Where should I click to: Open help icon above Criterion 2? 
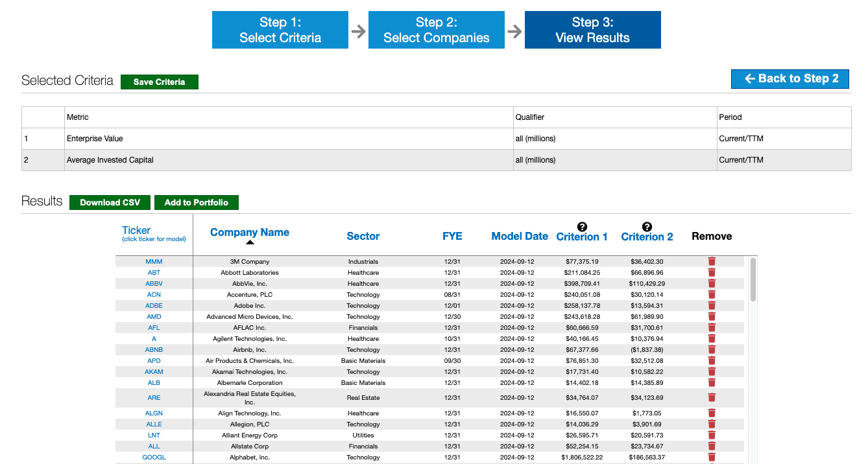[x=647, y=226]
